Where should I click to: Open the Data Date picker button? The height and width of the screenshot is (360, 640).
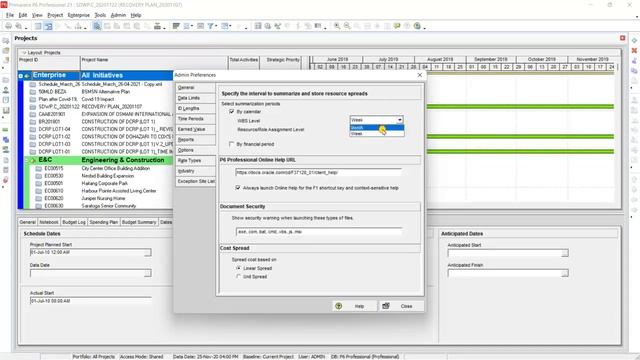[x=147, y=273]
